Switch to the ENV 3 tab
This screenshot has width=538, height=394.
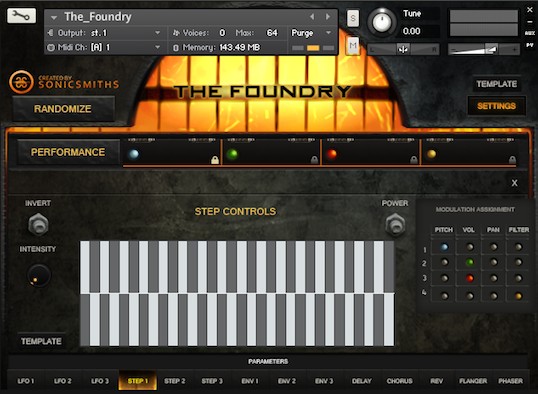(324, 381)
